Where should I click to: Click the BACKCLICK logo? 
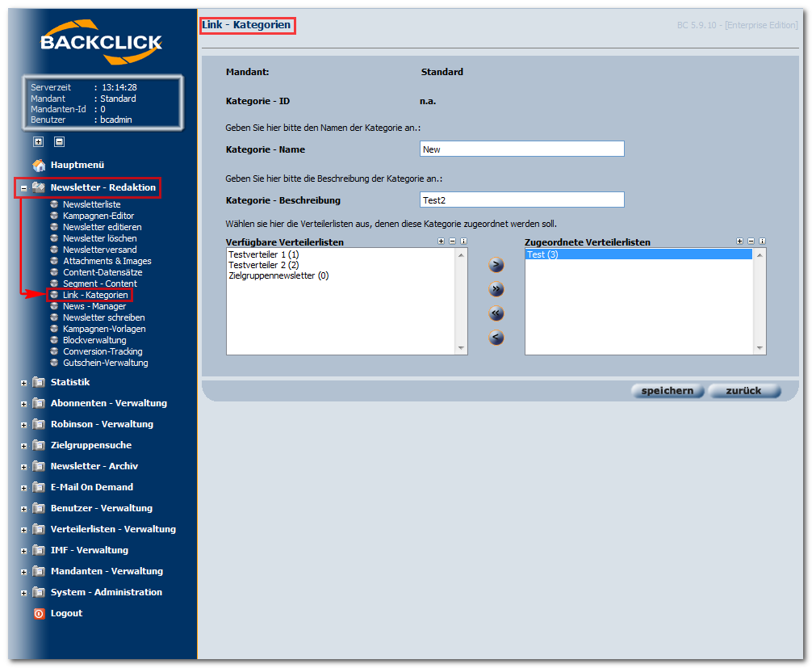pyautogui.click(x=101, y=43)
